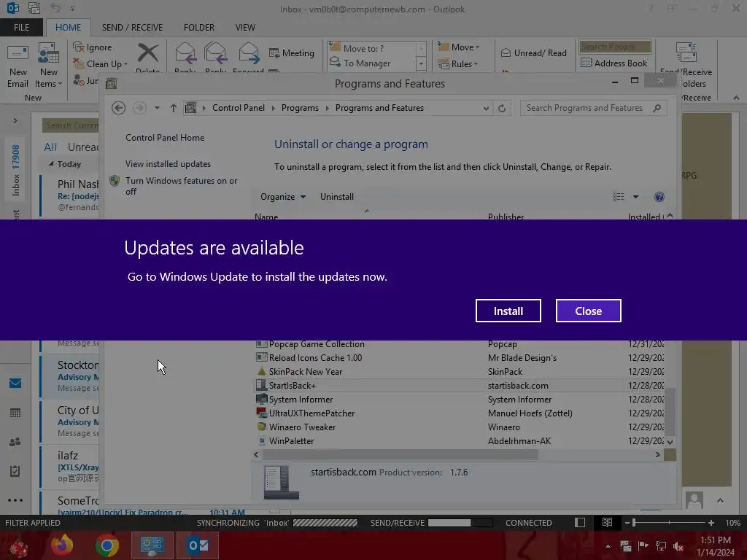Open Turn Windows features on or off
The height and width of the screenshot is (560, 747).
tap(181, 186)
